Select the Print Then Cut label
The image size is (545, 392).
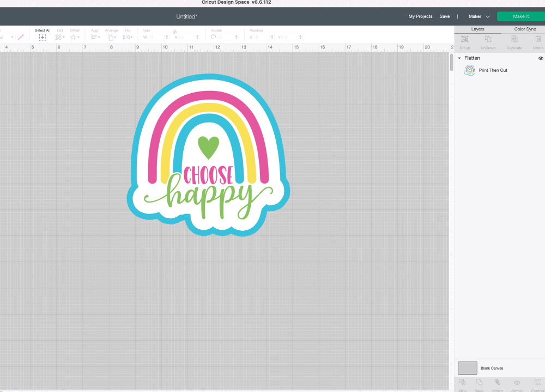click(493, 70)
